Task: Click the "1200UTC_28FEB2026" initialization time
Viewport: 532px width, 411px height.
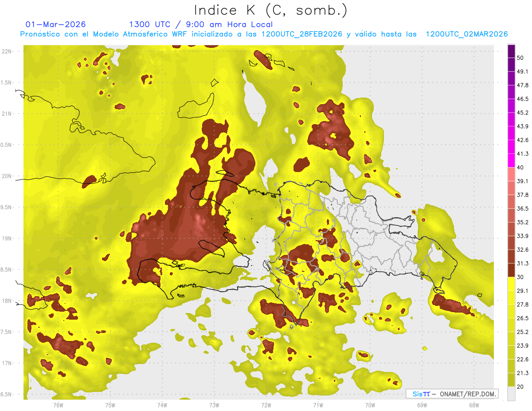Action: [301, 34]
